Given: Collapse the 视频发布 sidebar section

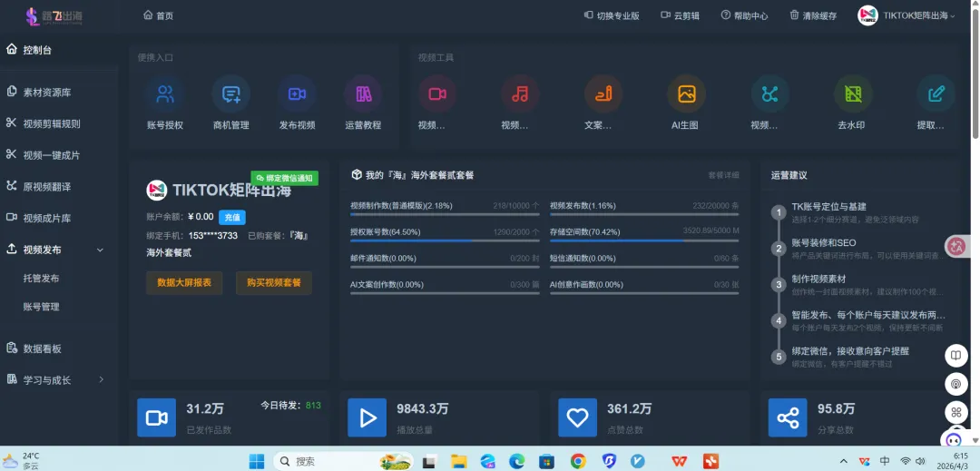Looking at the screenshot, I should click(x=100, y=250).
